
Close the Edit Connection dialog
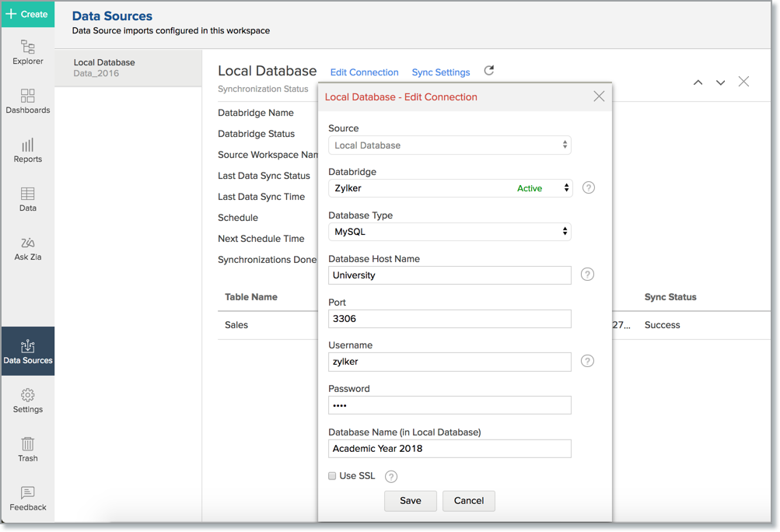pyautogui.click(x=599, y=96)
